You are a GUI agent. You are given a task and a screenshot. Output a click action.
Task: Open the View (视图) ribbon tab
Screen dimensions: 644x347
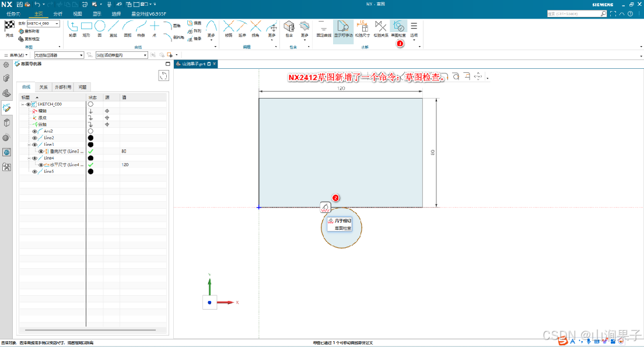tap(77, 14)
